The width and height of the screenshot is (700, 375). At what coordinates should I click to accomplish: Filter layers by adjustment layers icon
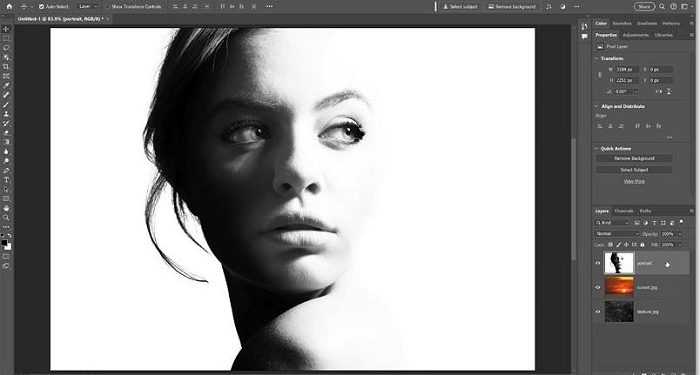(646, 223)
